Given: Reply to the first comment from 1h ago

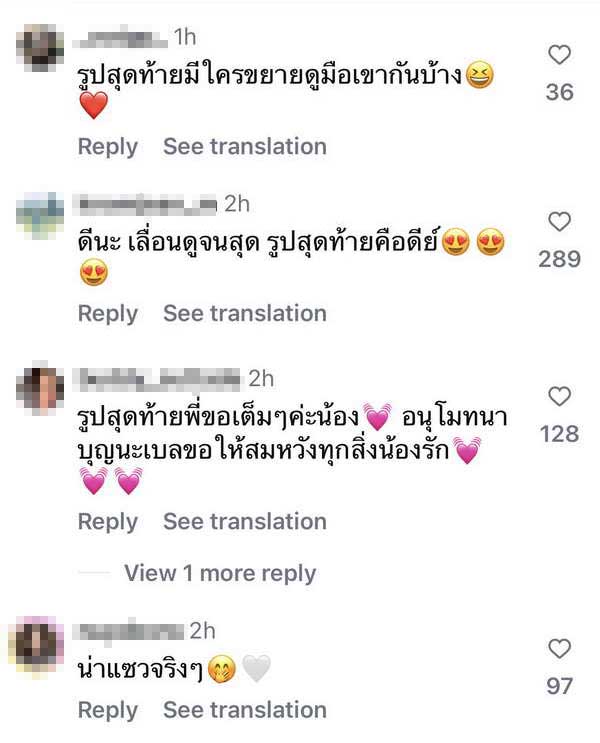Looking at the screenshot, I should click(108, 146).
